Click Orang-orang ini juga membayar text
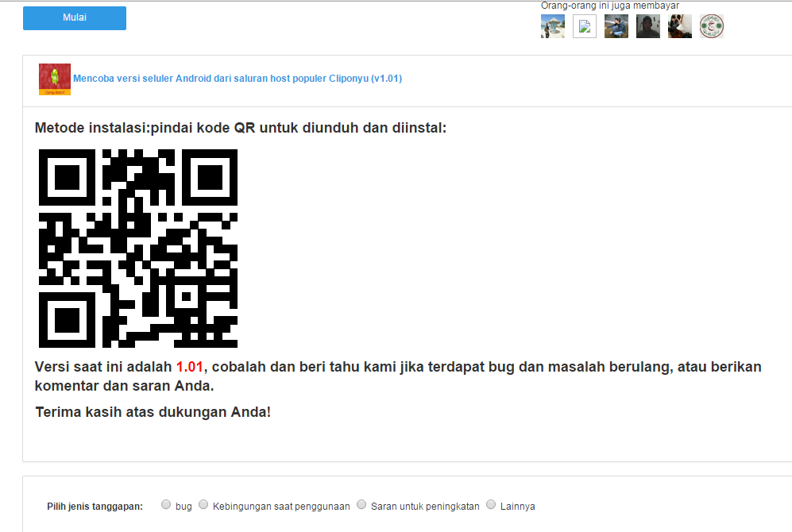 coord(609,6)
